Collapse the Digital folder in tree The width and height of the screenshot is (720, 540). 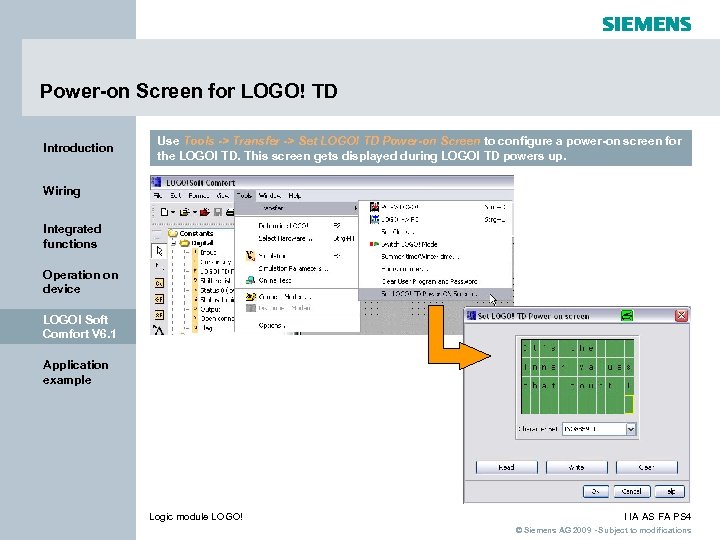[174, 243]
